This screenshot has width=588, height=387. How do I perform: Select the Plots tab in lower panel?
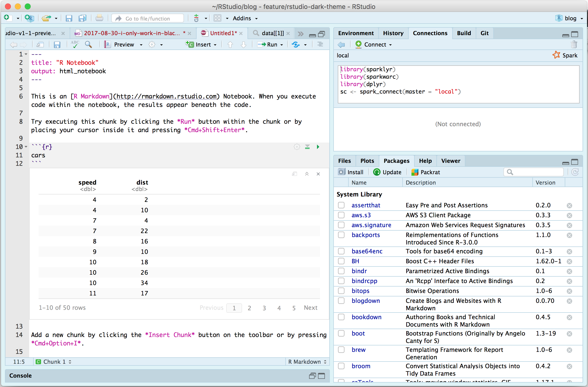click(x=367, y=160)
